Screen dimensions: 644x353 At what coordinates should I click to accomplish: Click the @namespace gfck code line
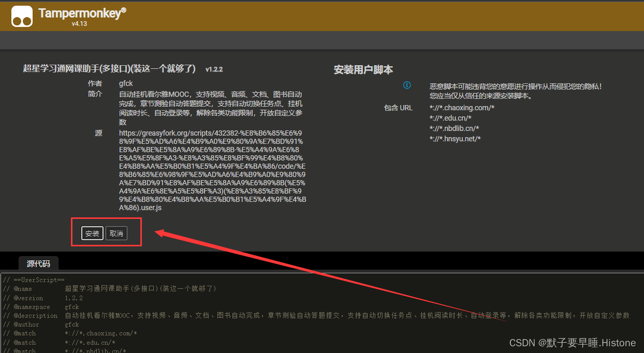coord(41,306)
